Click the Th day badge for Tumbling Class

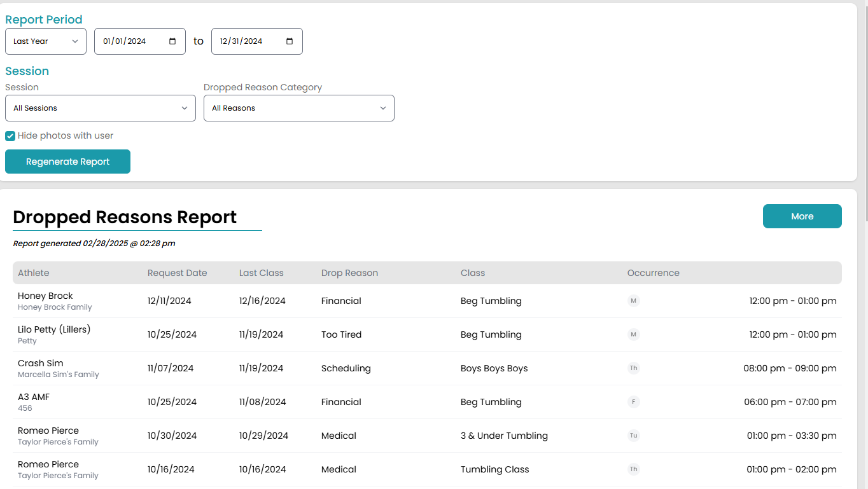pos(633,469)
